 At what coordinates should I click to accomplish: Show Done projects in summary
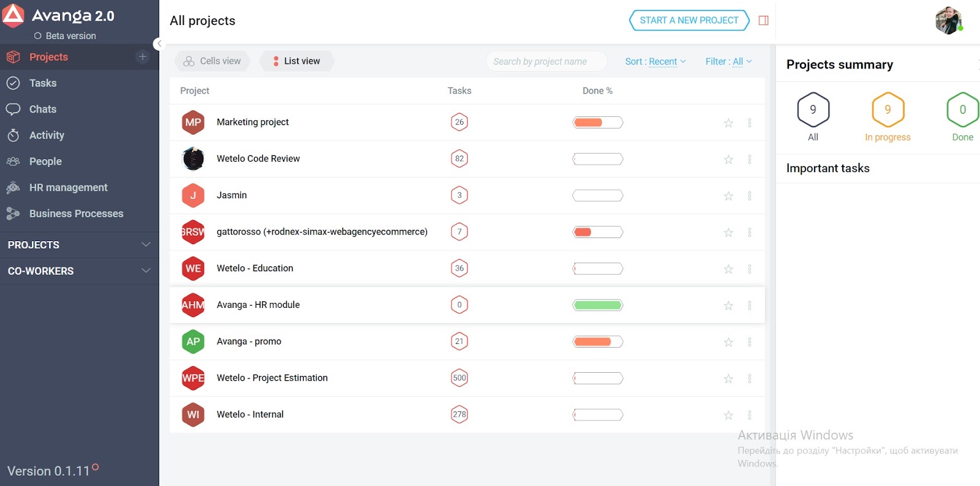click(962, 117)
